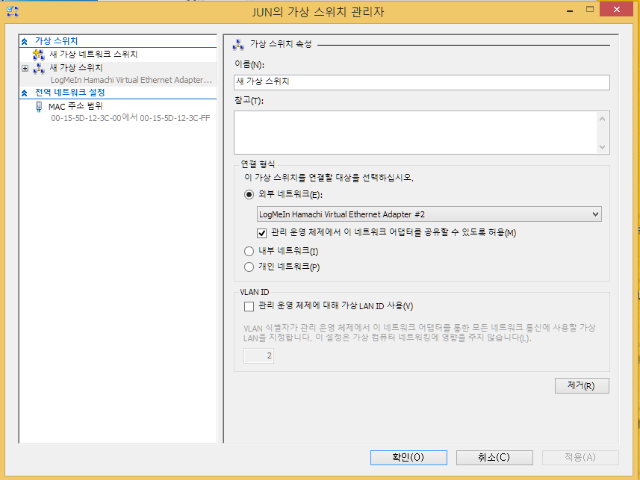The width and height of the screenshot is (640, 480).
Task: Click the LogMeIn Hamachi Virtual Ethernet Adapter subtext
Action: pos(131,80)
